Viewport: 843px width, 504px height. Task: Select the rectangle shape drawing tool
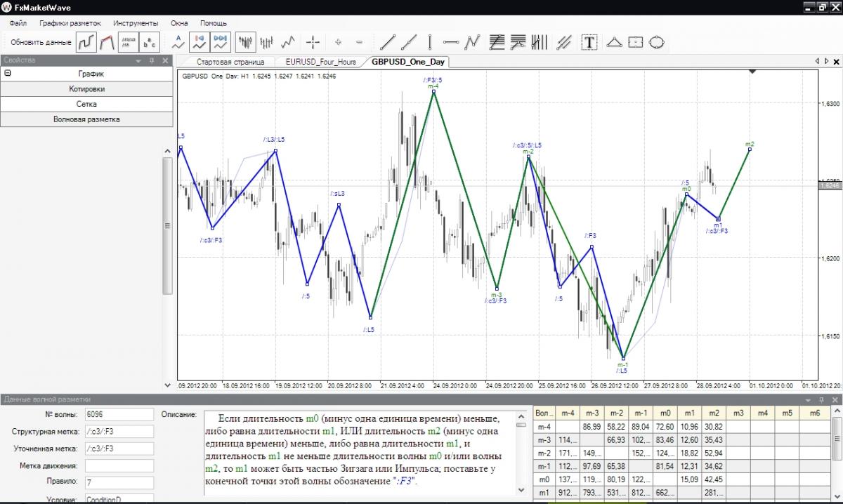(x=635, y=42)
